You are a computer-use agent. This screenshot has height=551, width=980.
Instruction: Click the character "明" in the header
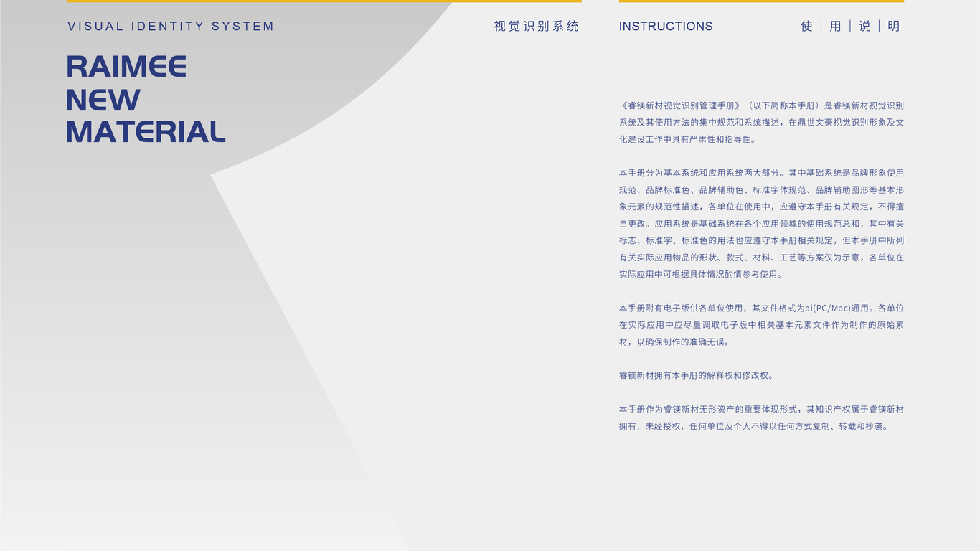[894, 26]
